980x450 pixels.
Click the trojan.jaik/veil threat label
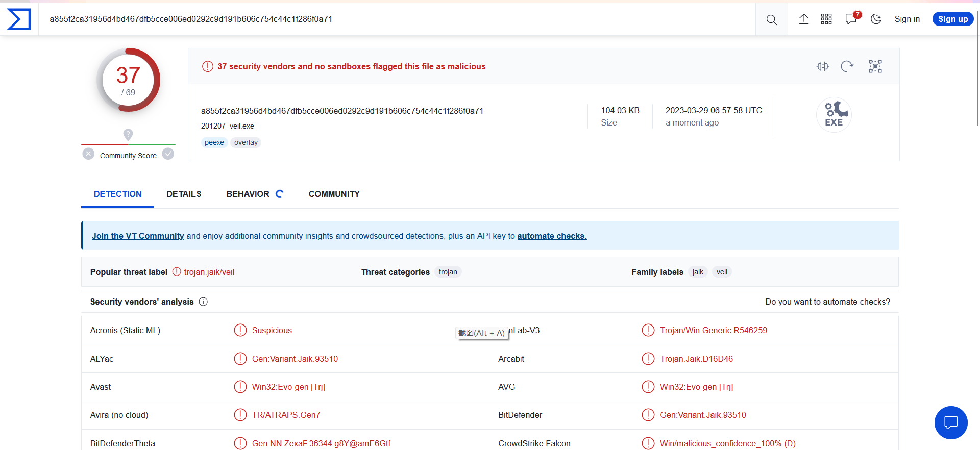[x=209, y=272]
